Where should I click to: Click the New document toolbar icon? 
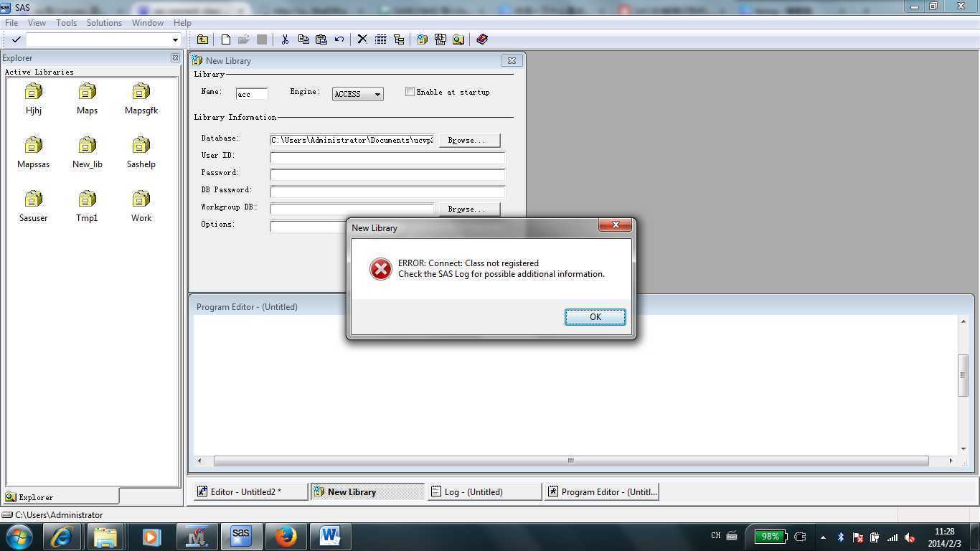(225, 39)
